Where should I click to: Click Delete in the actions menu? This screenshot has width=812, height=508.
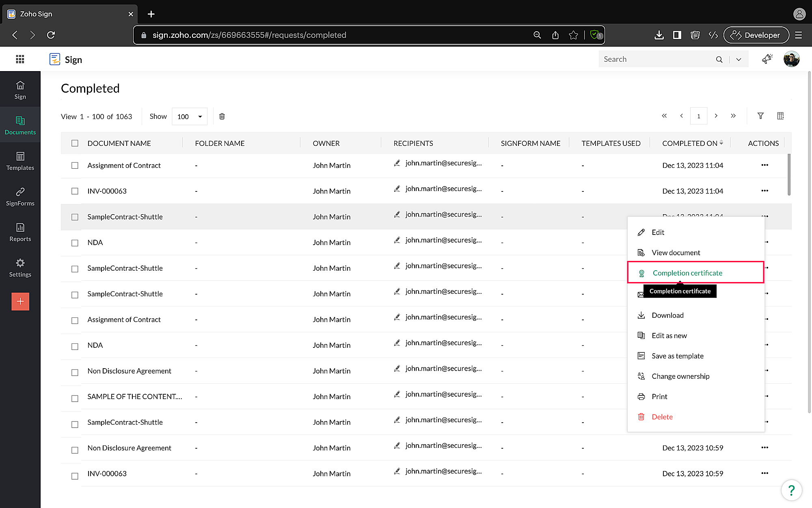(x=662, y=417)
